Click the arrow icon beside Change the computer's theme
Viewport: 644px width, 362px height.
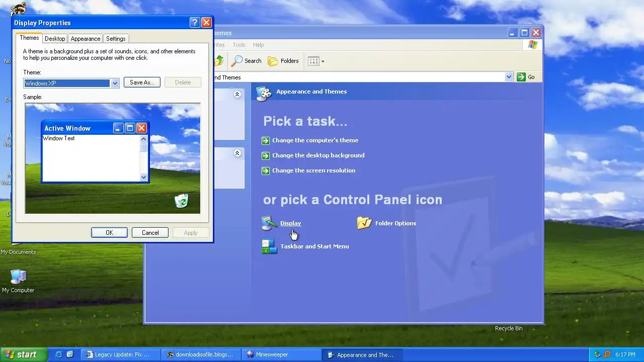click(266, 141)
